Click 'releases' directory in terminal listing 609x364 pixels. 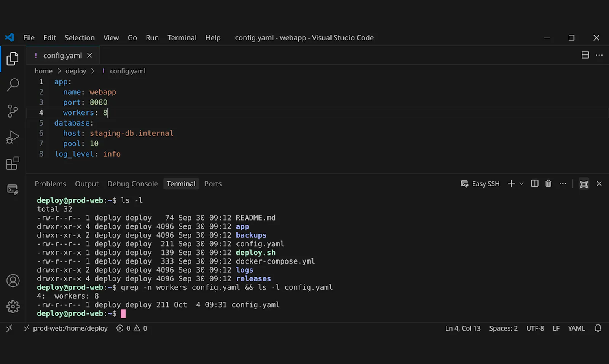[253, 279]
